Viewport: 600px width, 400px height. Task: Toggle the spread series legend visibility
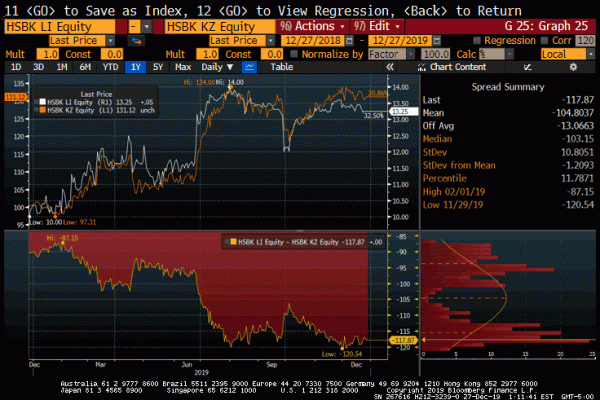pyautogui.click(x=227, y=242)
